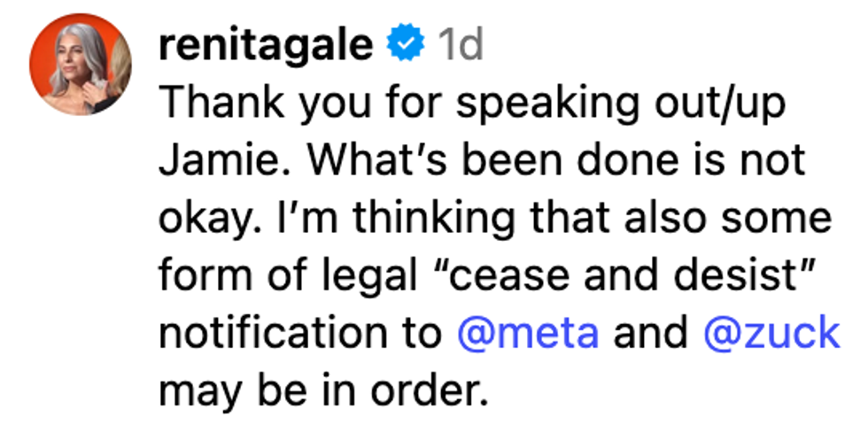Click the renitagale username
The image size is (868, 432).
tap(265, 46)
